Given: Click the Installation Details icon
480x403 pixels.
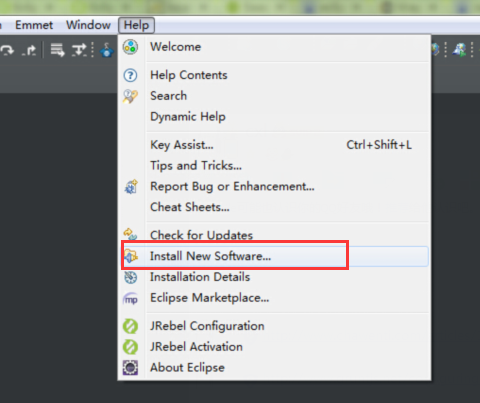Looking at the screenshot, I should (x=130, y=277).
